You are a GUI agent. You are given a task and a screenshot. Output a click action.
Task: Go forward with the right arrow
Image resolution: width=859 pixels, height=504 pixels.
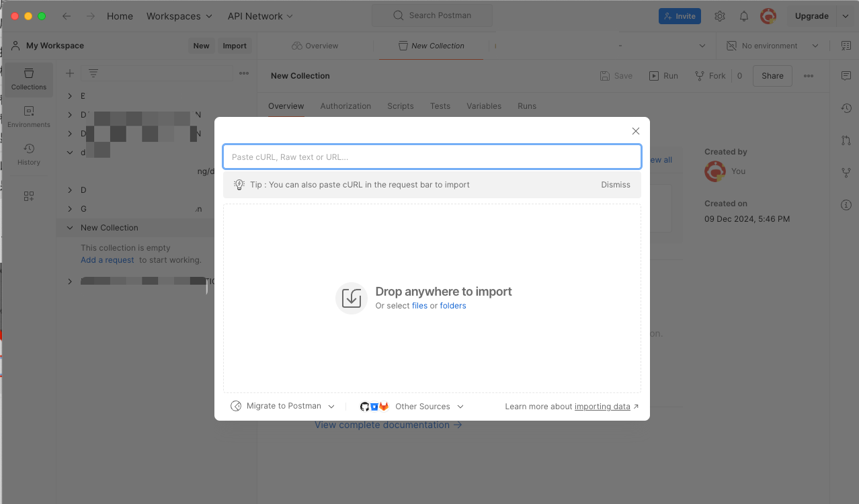(91, 16)
